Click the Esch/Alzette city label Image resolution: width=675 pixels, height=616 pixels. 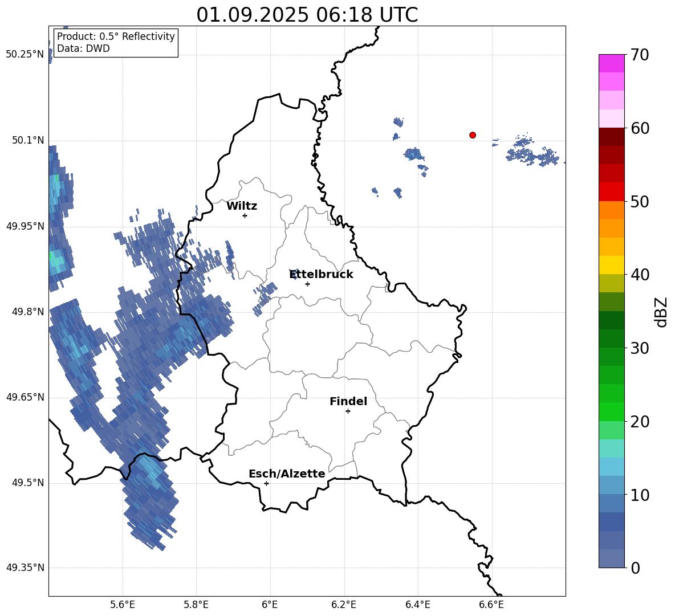[x=287, y=474]
